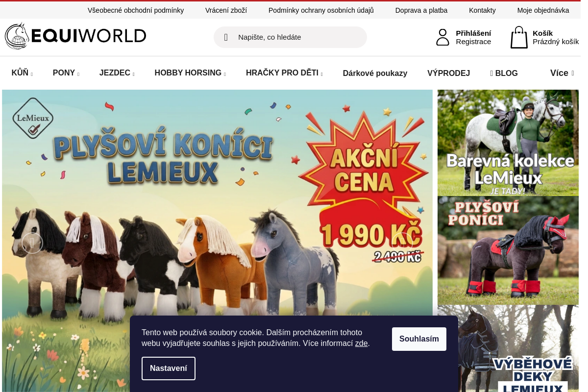
Task: Click the search magnifier icon
Action: pos(226,37)
